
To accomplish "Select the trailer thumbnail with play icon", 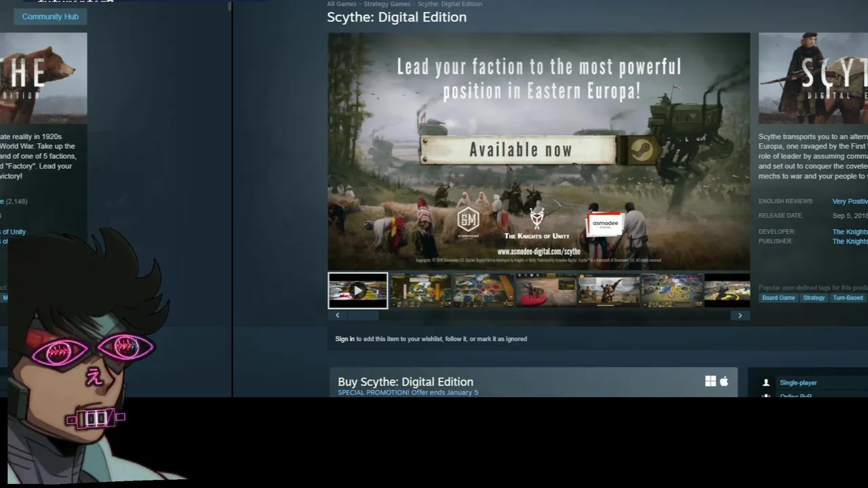I will pos(358,291).
